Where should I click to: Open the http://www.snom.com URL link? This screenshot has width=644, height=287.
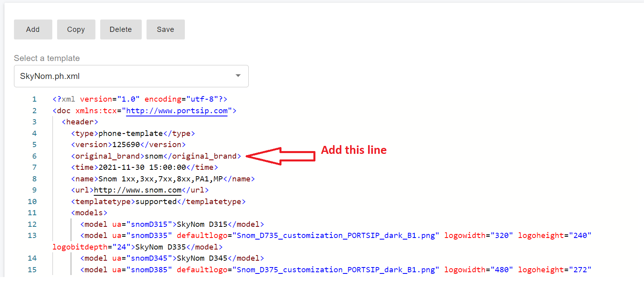[x=137, y=190]
